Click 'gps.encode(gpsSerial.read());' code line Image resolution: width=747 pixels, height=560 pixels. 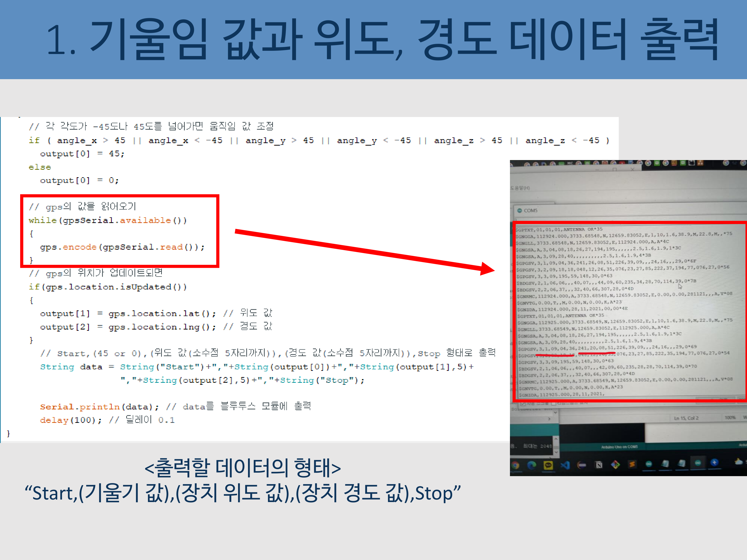122,247
